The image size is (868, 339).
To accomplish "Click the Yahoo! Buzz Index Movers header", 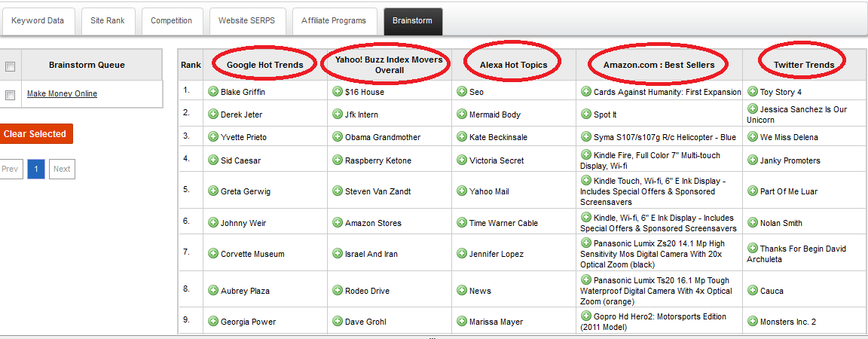I will pos(389,65).
